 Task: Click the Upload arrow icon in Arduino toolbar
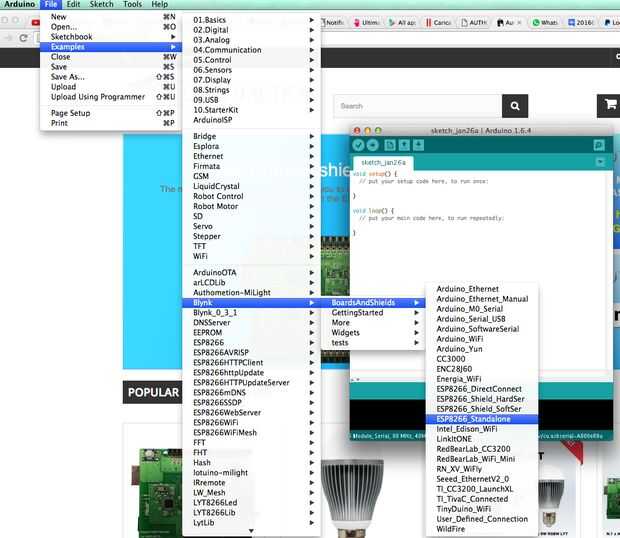(373, 145)
